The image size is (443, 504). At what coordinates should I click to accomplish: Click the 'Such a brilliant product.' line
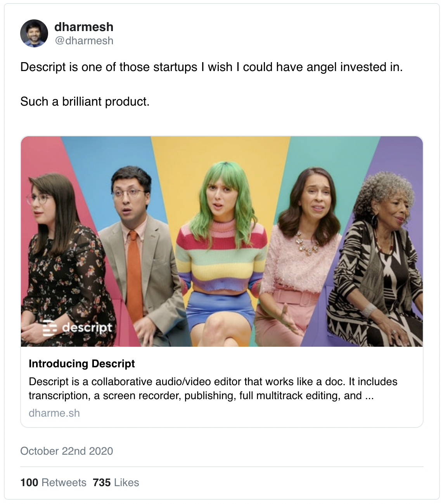coord(85,102)
